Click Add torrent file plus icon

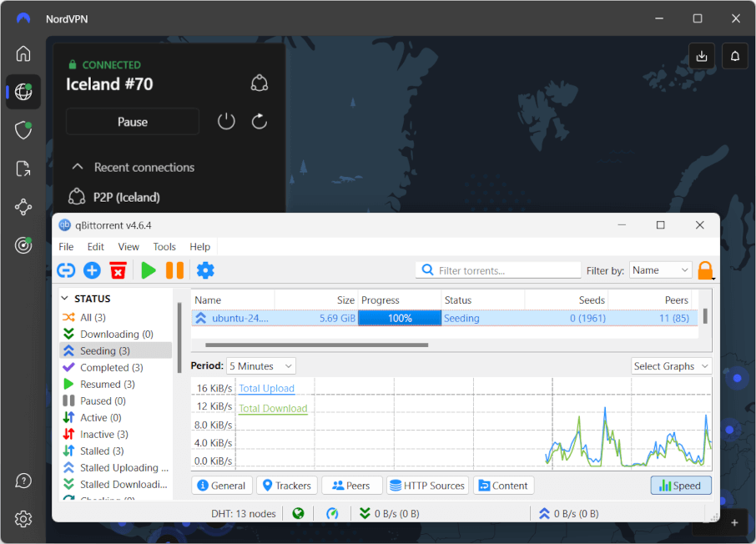pyautogui.click(x=92, y=270)
